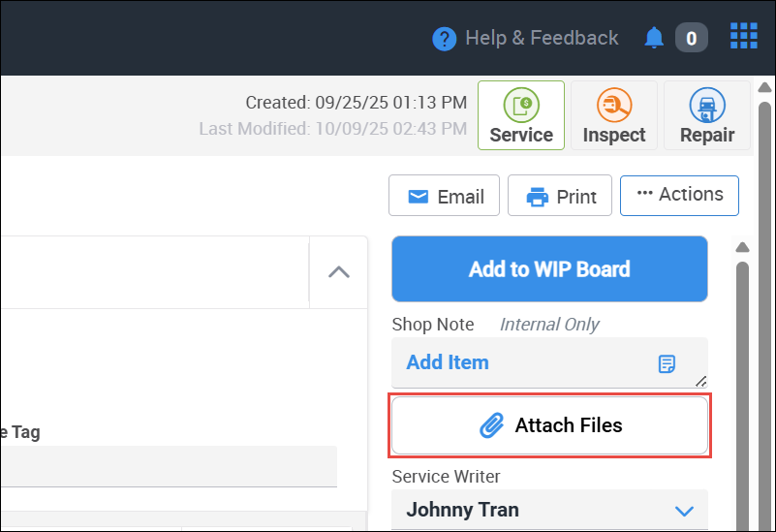Click the shop note resize handle

tap(700, 382)
